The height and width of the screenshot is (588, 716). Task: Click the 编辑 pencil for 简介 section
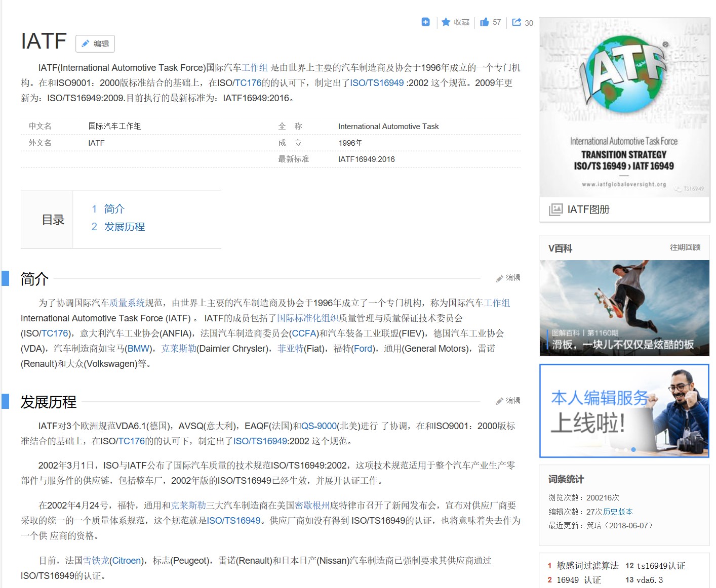508,278
